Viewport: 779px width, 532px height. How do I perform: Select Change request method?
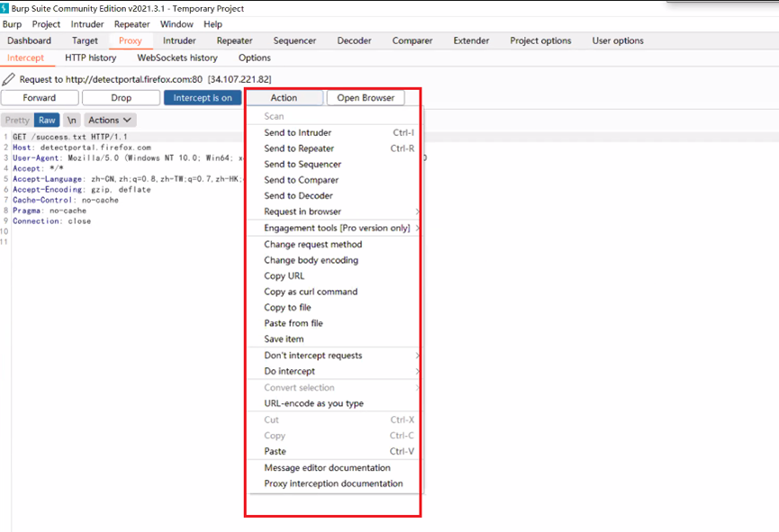pyautogui.click(x=334, y=244)
